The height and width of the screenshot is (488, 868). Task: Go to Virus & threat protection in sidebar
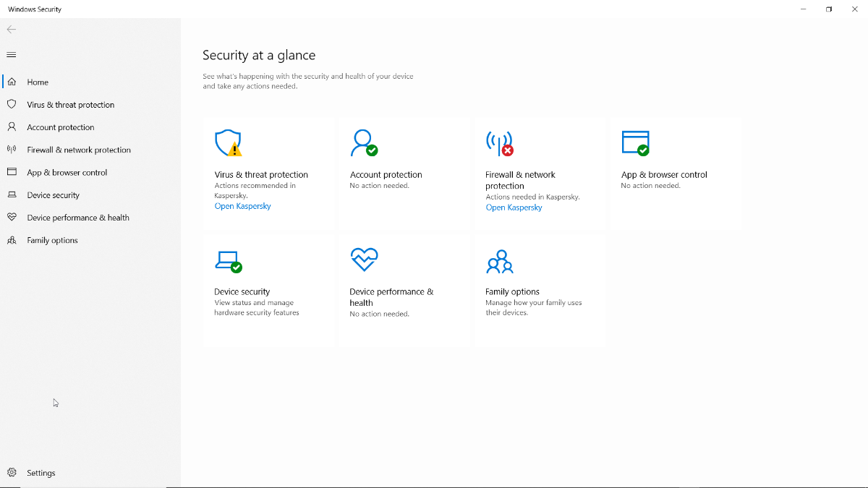(70, 105)
